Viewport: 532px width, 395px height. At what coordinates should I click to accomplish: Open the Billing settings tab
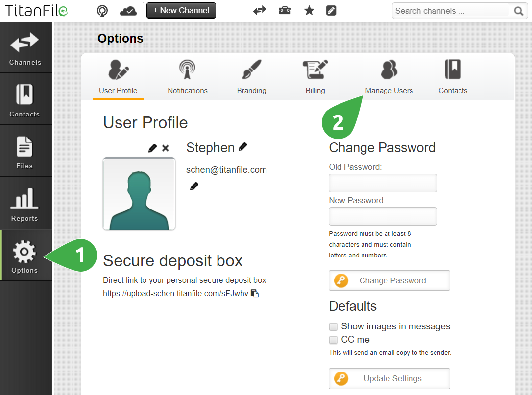coord(315,76)
